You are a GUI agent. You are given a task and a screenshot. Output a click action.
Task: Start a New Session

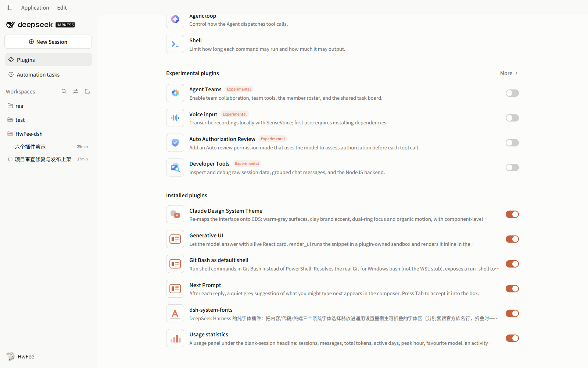click(x=48, y=42)
